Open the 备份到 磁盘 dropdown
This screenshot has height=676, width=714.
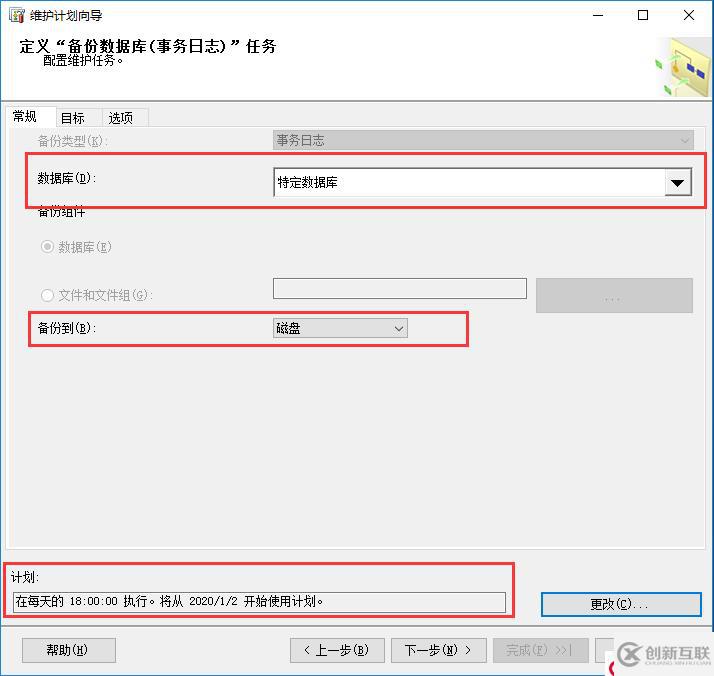[340, 328]
